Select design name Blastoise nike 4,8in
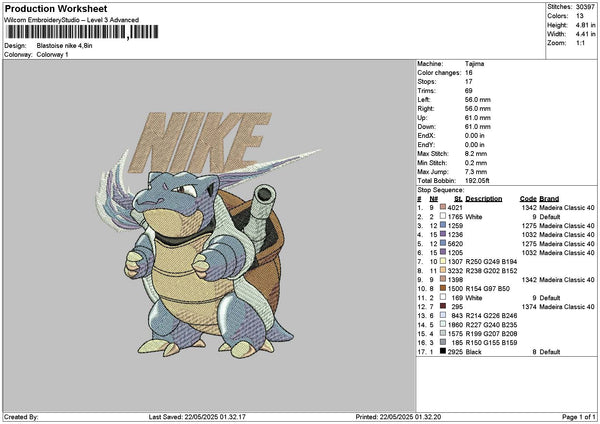600x424 pixels. tap(64, 46)
